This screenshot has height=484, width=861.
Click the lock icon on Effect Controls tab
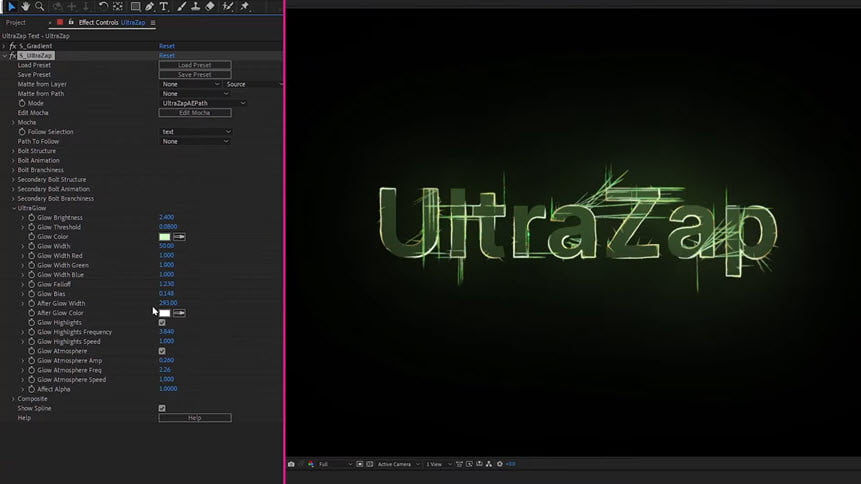pyautogui.click(x=71, y=23)
